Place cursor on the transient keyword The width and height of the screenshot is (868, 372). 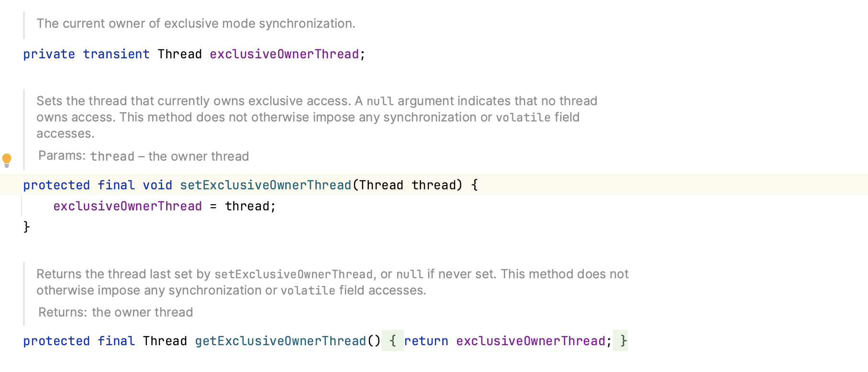click(x=116, y=54)
